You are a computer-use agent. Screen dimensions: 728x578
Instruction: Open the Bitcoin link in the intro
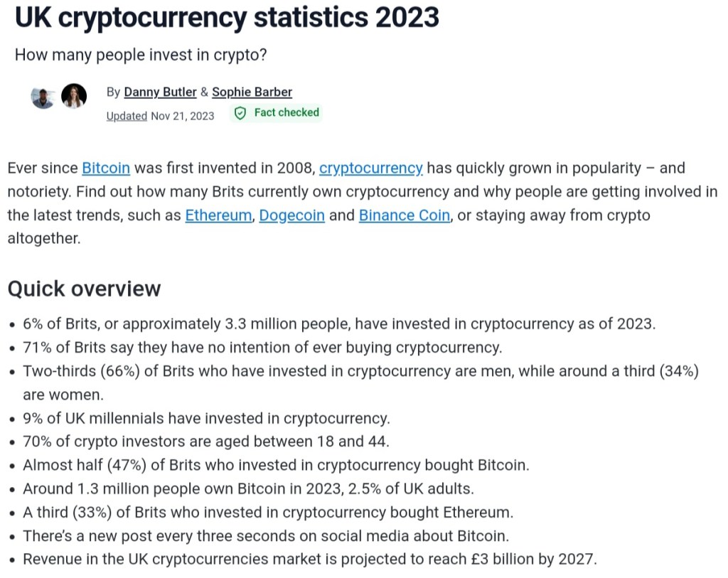[x=106, y=168]
